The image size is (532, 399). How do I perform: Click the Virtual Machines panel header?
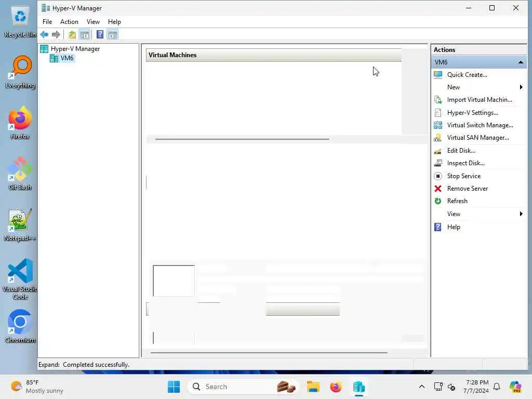coord(273,55)
